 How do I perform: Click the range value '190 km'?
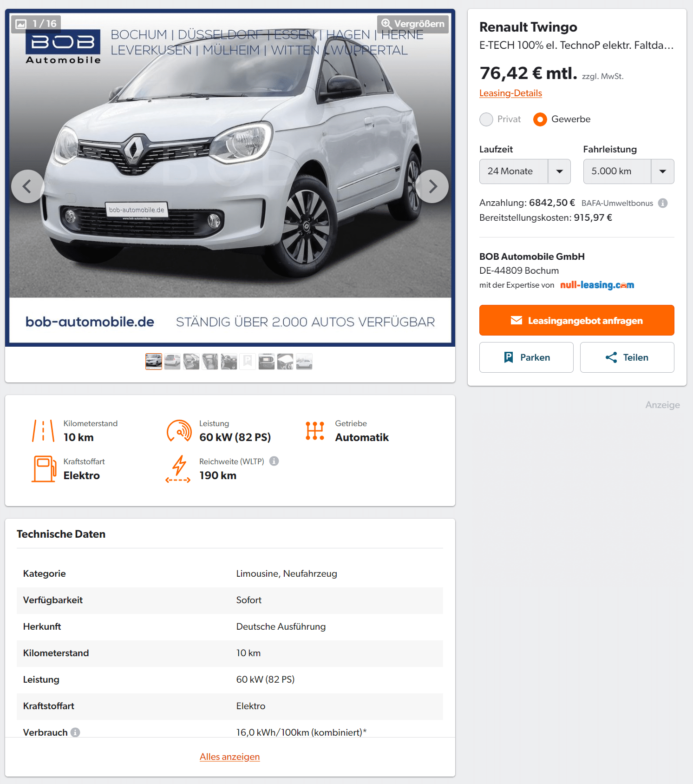click(218, 475)
